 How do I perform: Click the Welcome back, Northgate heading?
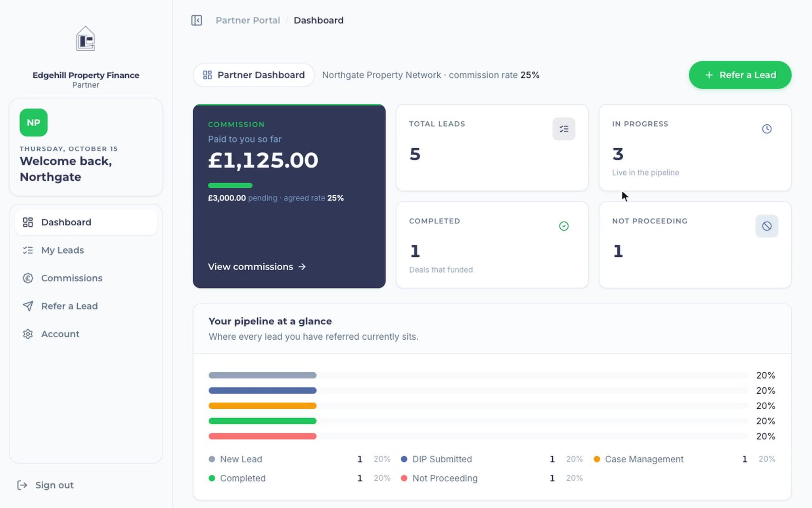(x=66, y=169)
